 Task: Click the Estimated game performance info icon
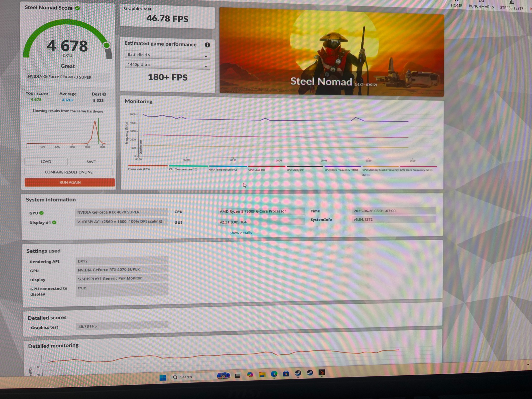207,45
